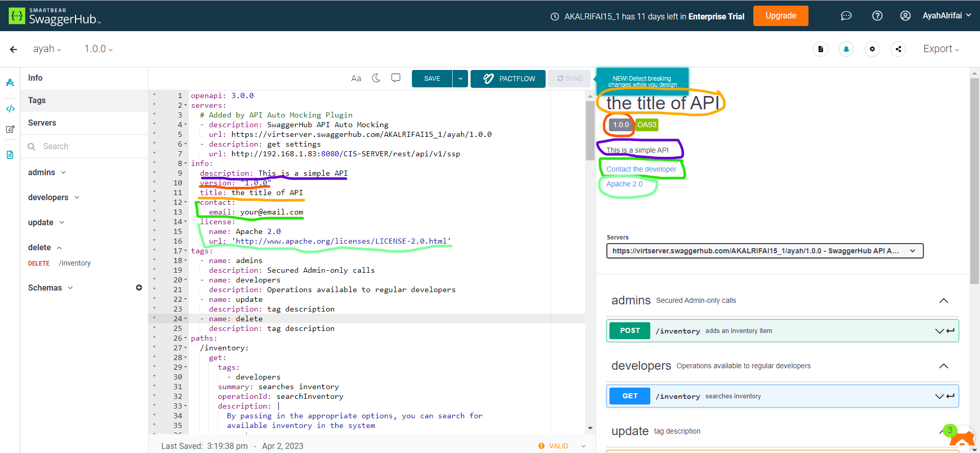The height and width of the screenshot is (453, 980).
Task: Open the AyahAlrifai account dropdown
Action: click(x=947, y=16)
